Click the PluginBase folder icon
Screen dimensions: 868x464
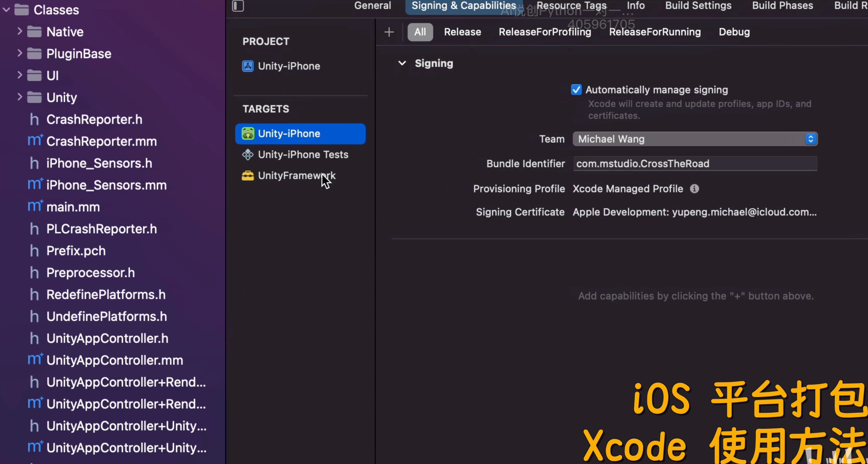pyautogui.click(x=34, y=54)
